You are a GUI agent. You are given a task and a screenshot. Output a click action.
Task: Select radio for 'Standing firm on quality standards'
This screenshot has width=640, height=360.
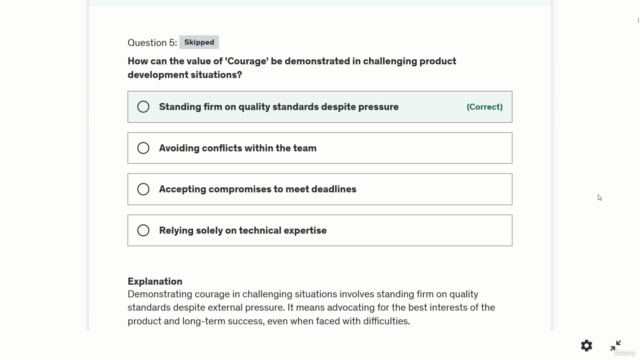click(x=143, y=107)
